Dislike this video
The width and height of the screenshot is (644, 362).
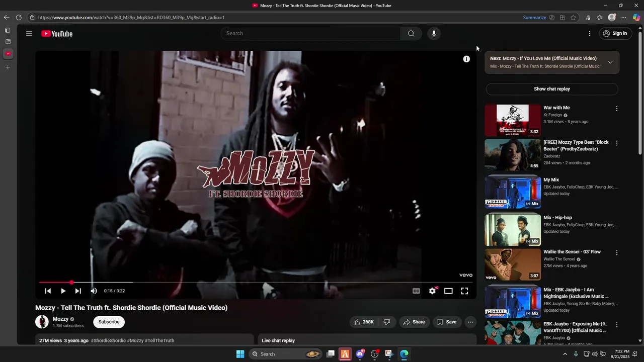click(x=387, y=322)
